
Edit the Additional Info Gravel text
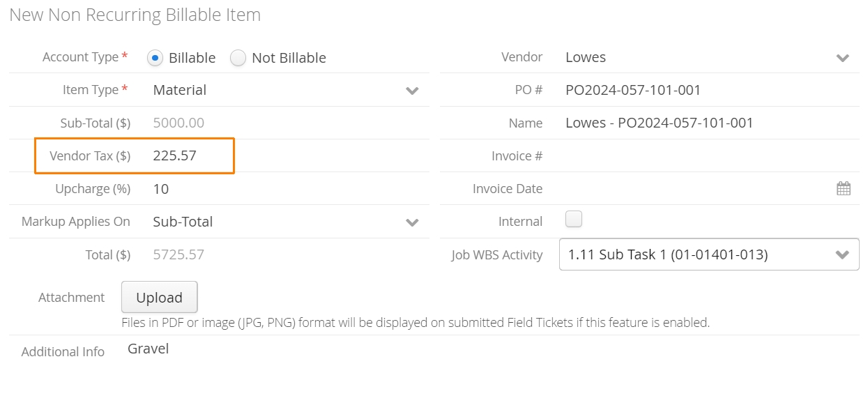148,349
